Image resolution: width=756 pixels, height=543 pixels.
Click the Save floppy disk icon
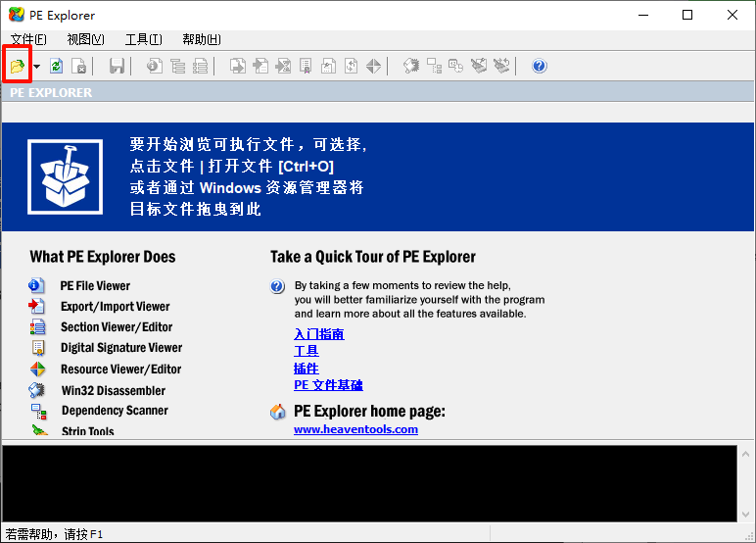click(x=118, y=66)
